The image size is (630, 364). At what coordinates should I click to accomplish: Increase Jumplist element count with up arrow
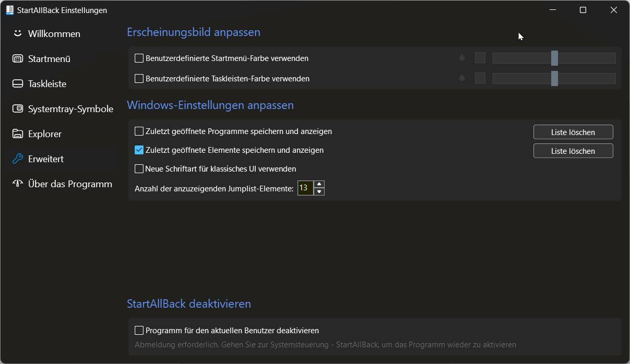[319, 184]
